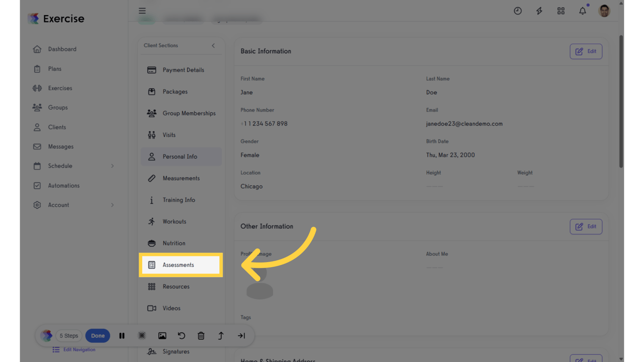Click the Done button

click(x=98, y=336)
